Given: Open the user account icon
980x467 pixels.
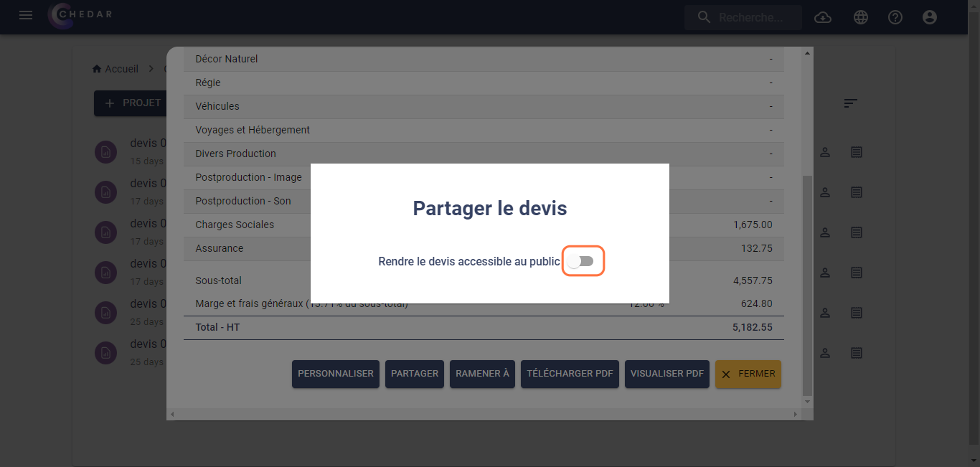Looking at the screenshot, I should [x=930, y=17].
